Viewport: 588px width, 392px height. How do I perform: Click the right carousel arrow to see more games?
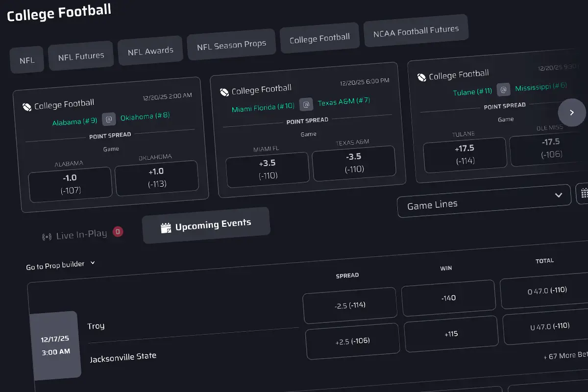click(572, 112)
